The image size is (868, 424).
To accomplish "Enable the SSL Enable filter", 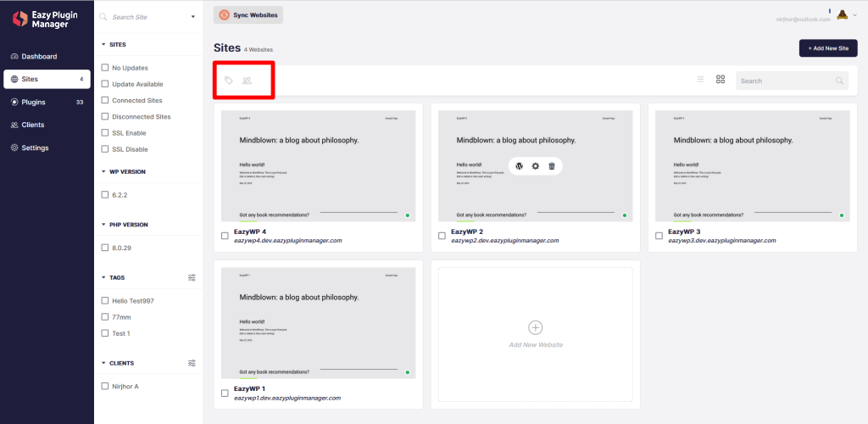I will (x=104, y=133).
